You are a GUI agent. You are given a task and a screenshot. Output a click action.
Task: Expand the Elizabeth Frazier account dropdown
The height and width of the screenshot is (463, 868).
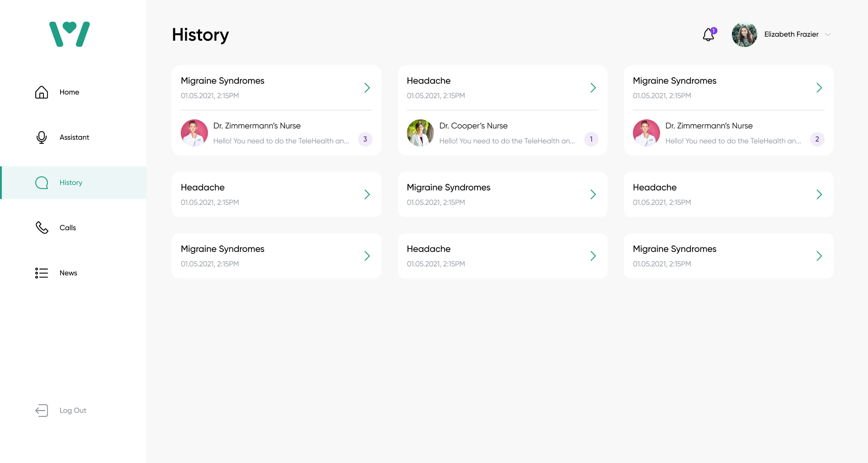[828, 34]
